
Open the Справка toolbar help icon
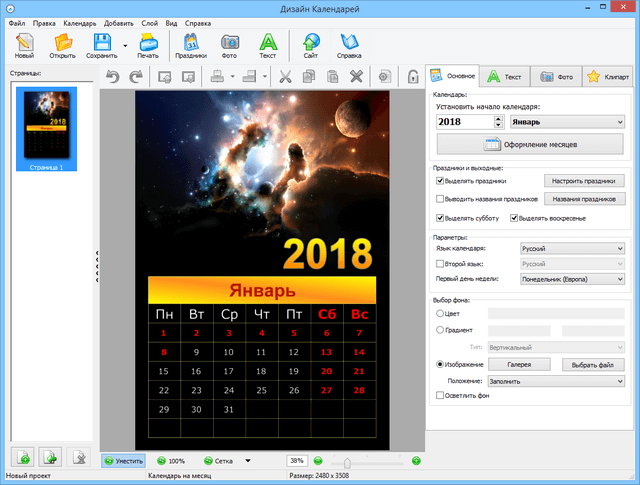point(349,45)
